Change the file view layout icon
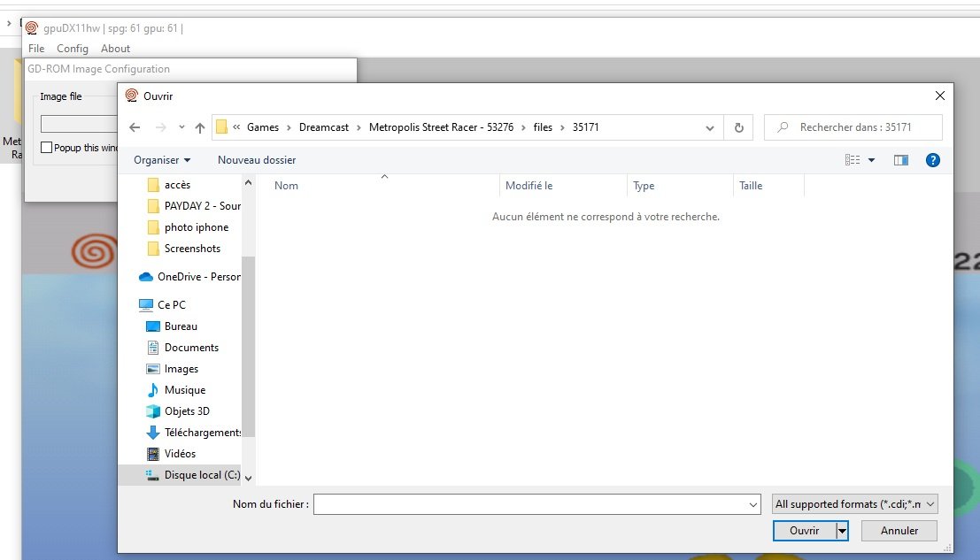Screen dimensions: 980x560 (853, 160)
